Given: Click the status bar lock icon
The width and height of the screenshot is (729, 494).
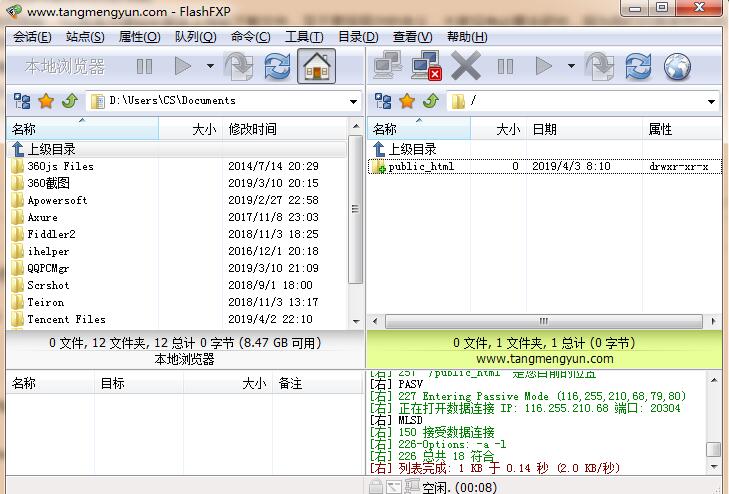Looking at the screenshot, I should (x=376, y=487).
